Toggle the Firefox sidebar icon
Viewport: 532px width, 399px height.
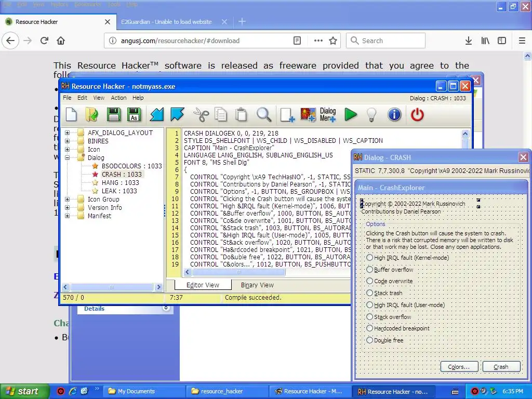click(502, 41)
